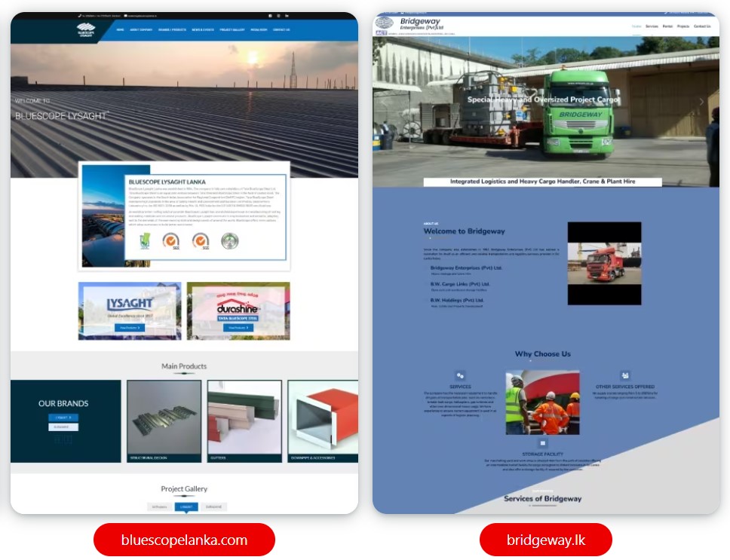730x560 pixels.
Task: Open News & Events in the BlueScope navigation
Action: pos(203,29)
